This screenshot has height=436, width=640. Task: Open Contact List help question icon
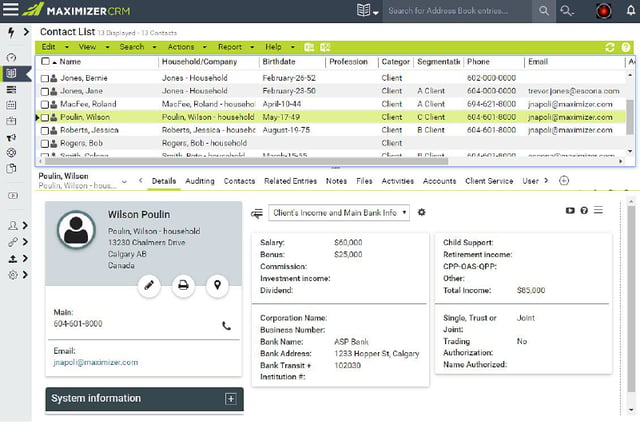coord(626,47)
